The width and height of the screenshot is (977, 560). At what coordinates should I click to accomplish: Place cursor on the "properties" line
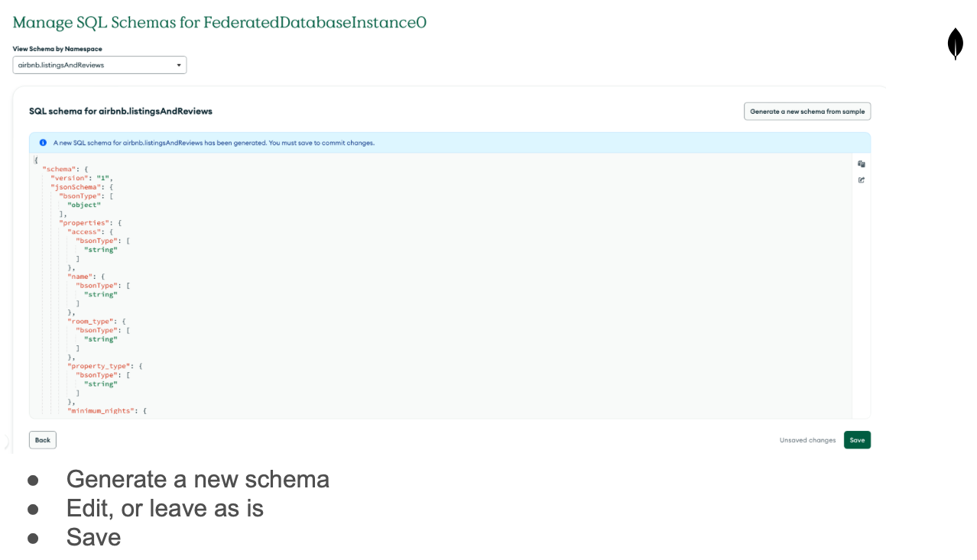(x=90, y=223)
